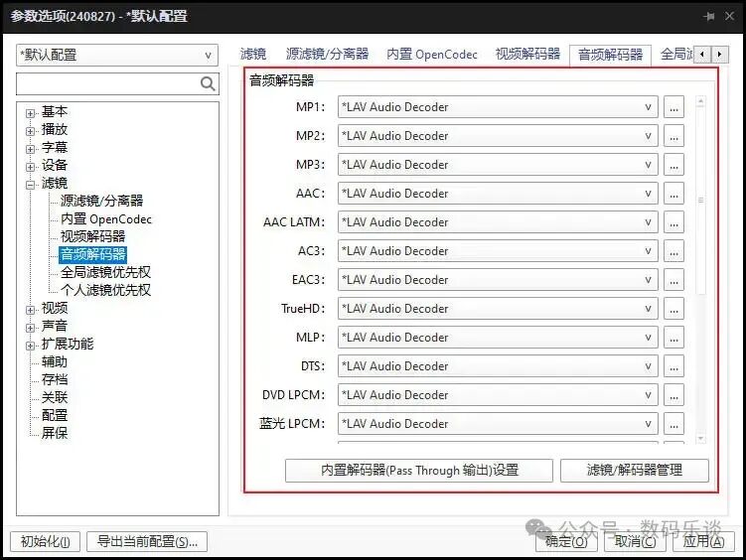Expand the 视频 tree node
Viewport: 746px width, 560px height.
coord(31,310)
